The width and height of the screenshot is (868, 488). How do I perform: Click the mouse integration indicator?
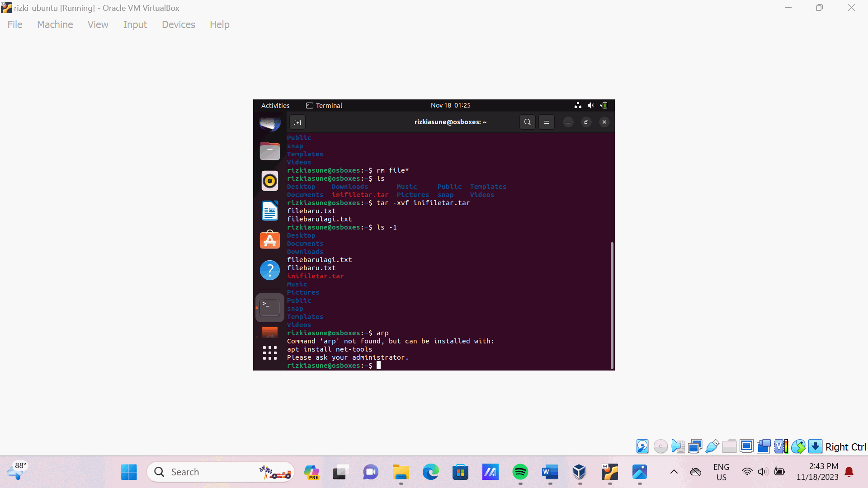click(x=798, y=446)
